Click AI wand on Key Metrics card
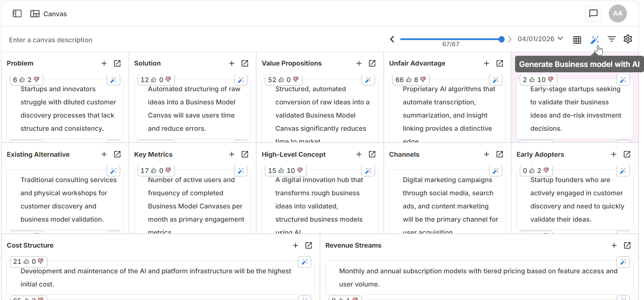644x300 pixels. coord(241,171)
